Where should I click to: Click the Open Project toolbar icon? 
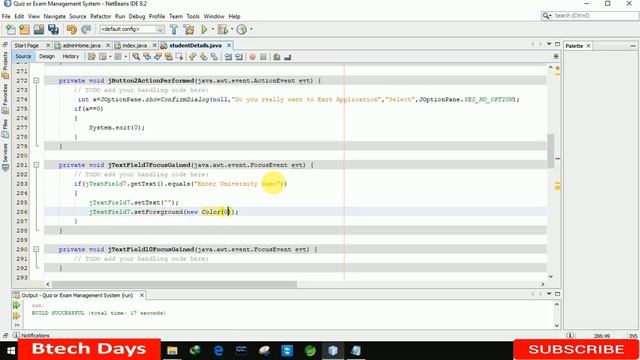(39, 29)
